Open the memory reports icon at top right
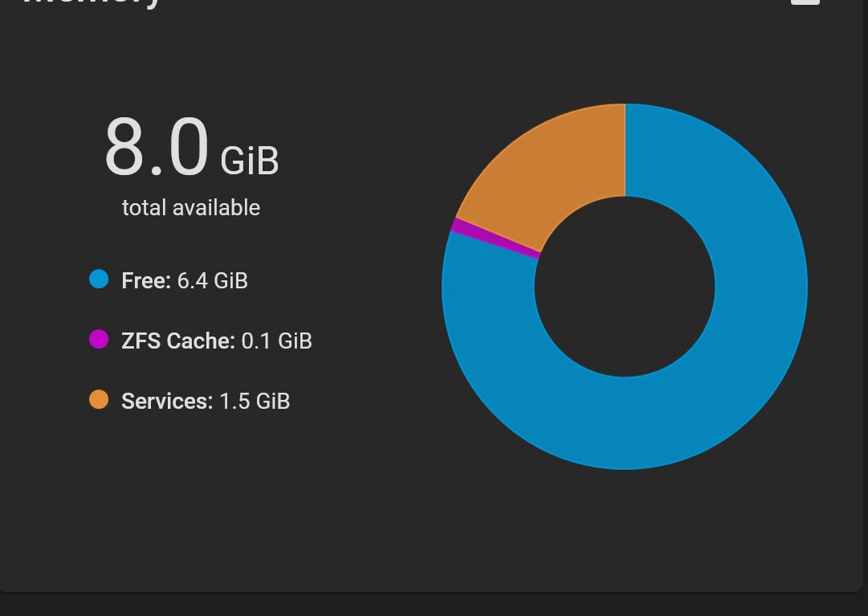The image size is (868, 616). click(805, 2)
